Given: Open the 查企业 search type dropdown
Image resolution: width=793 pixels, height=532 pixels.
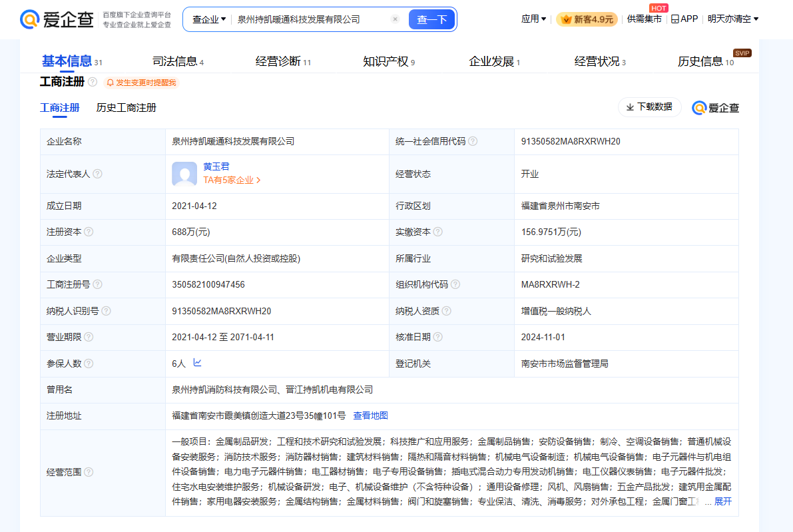Looking at the screenshot, I should click(208, 19).
